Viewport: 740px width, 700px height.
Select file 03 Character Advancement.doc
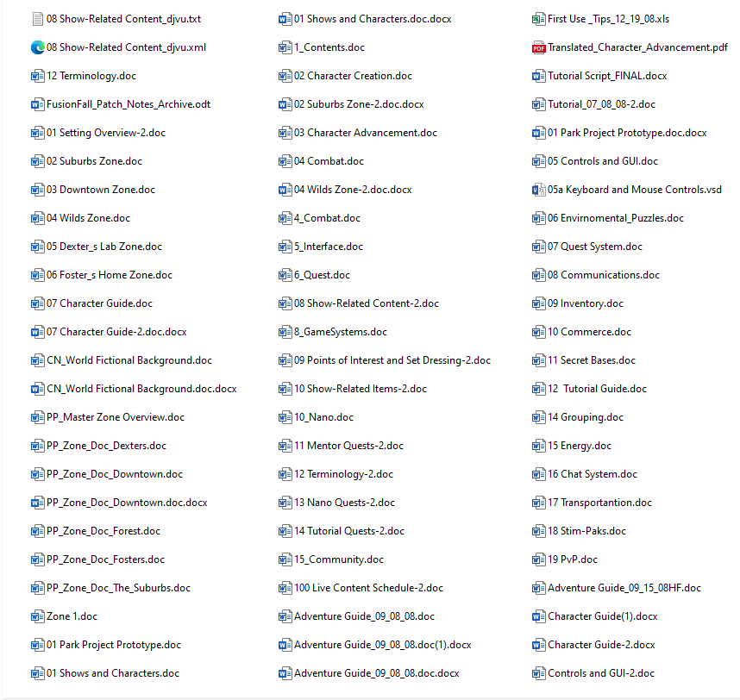[358, 133]
